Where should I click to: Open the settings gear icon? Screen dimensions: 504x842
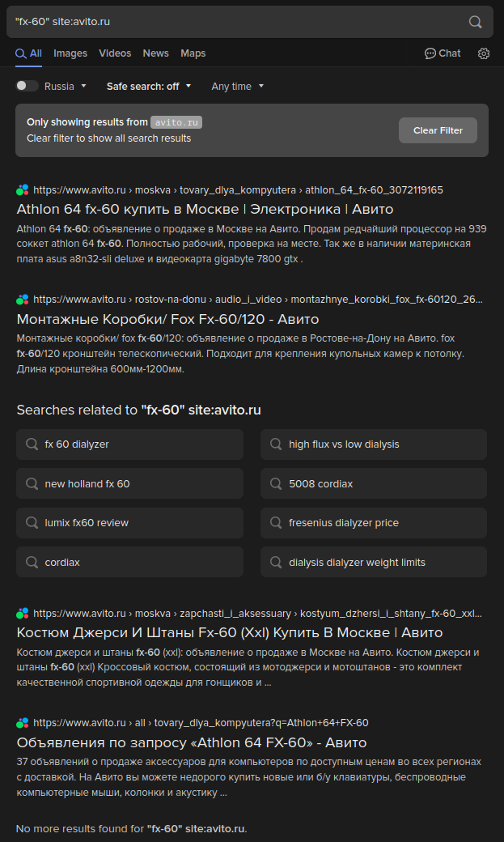point(484,53)
